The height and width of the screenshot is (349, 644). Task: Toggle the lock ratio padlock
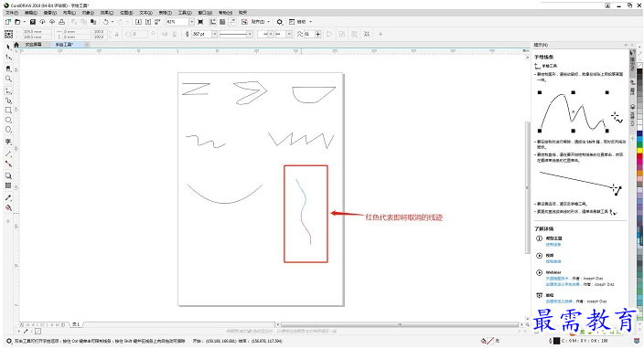(x=117, y=34)
